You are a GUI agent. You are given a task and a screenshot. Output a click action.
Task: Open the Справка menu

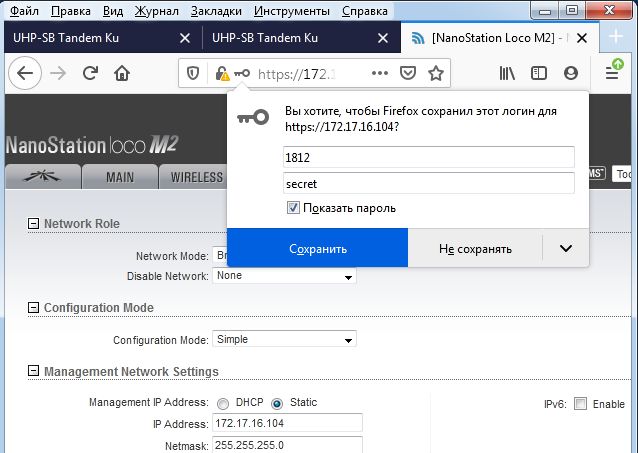point(365,11)
